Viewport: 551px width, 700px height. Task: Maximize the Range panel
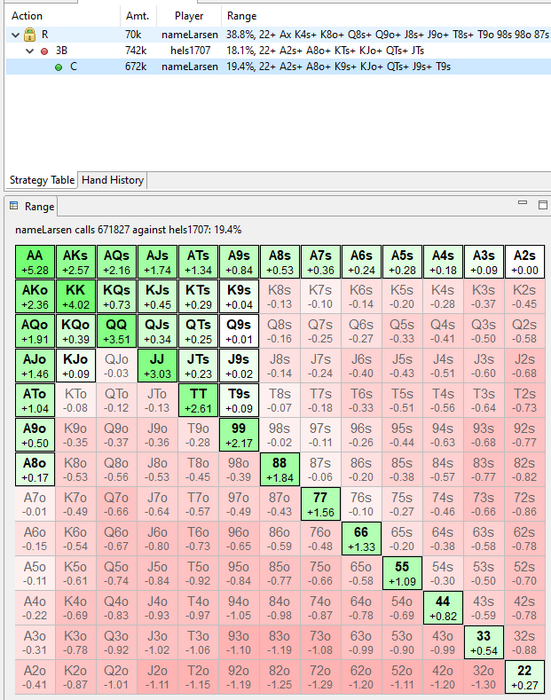coord(543,205)
